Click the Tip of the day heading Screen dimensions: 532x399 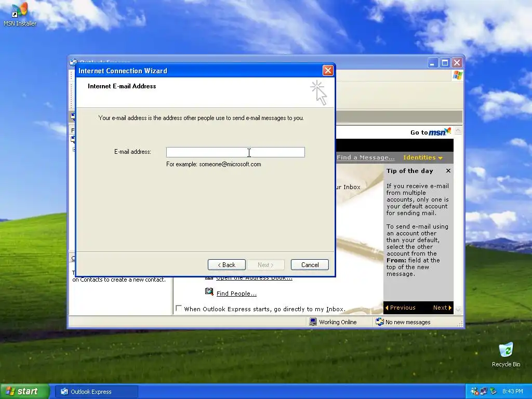coord(409,171)
